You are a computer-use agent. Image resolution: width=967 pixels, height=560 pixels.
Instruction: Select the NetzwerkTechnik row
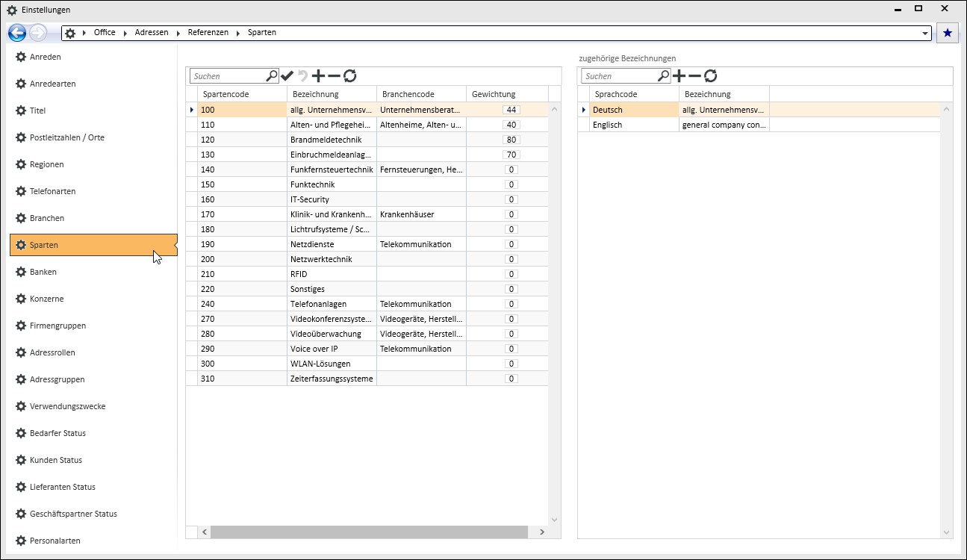(x=367, y=259)
